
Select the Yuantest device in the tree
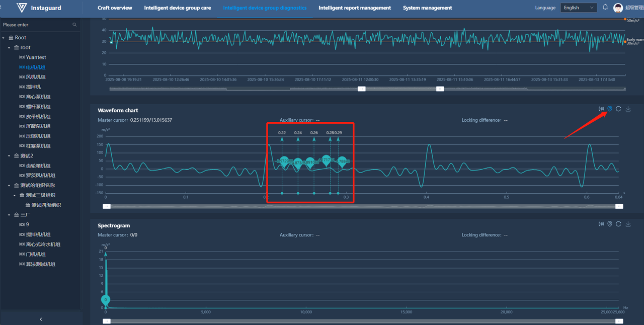(x=36, y=57)
